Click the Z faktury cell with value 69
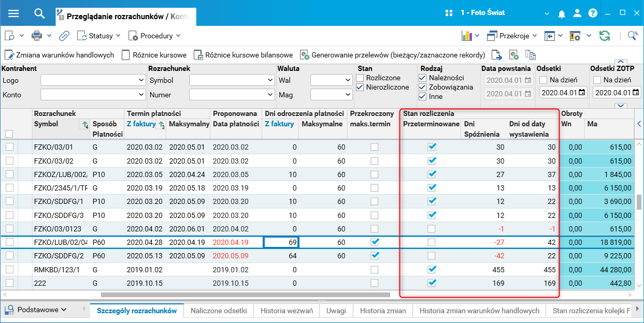644x323 pixels. click(x=281, y=242)
